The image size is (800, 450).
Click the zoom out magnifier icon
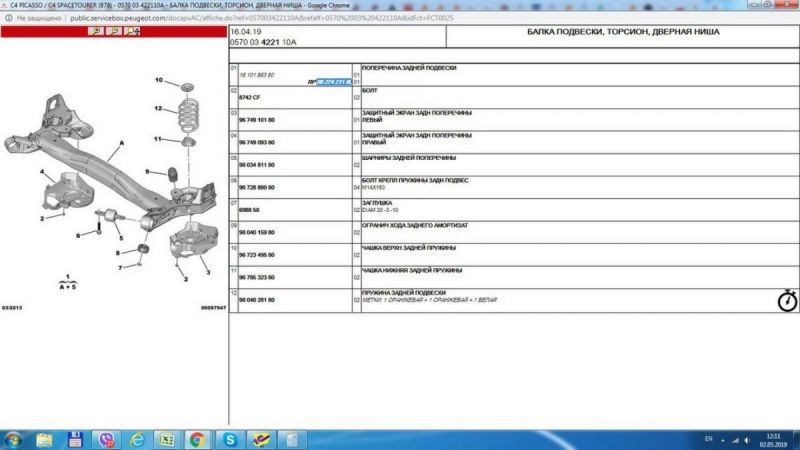pos(115,31)
